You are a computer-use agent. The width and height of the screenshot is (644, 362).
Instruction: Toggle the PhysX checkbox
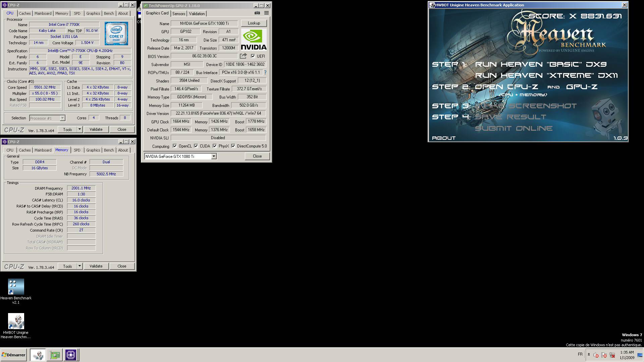[215, 146]
